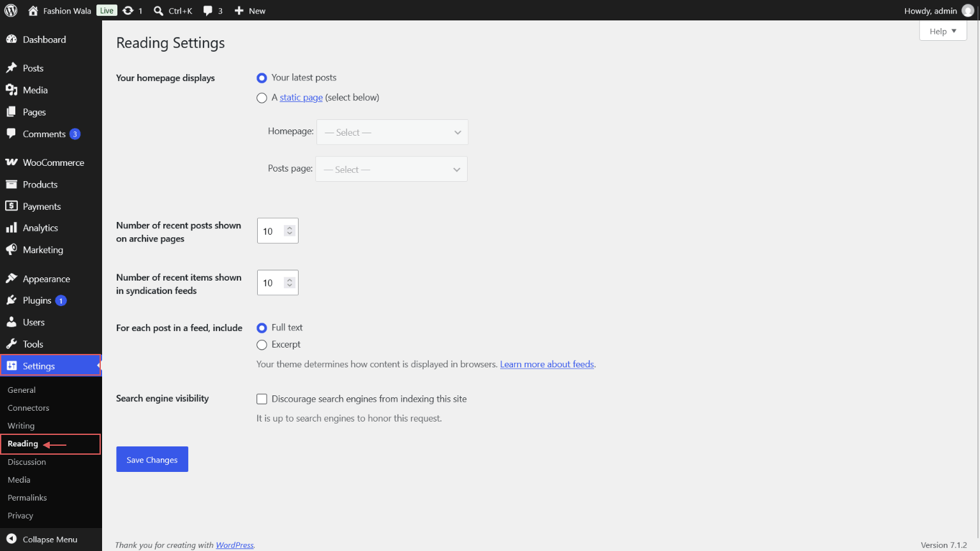
Task: Click the Media sidebar icon next to Posts
Action: [x=11, y=90]
